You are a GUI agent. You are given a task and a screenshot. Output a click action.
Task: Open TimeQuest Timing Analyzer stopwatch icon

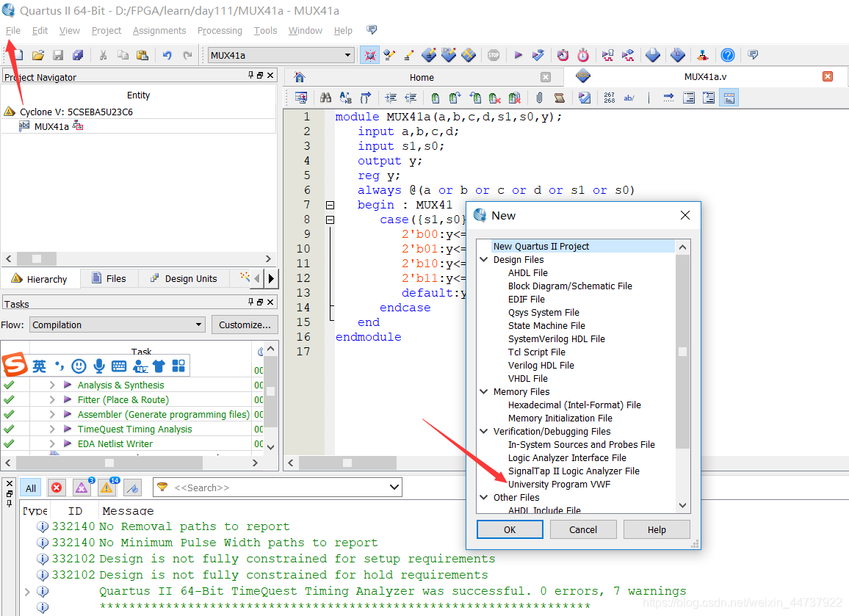(583, 55)
